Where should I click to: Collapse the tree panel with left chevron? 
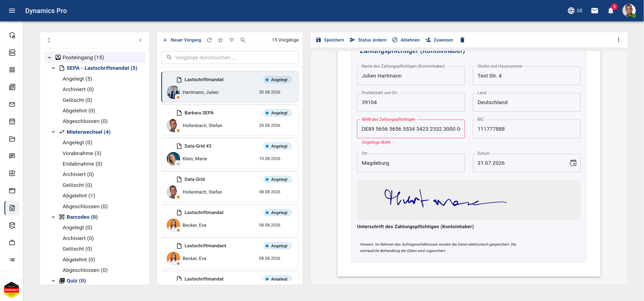[140, 40]
